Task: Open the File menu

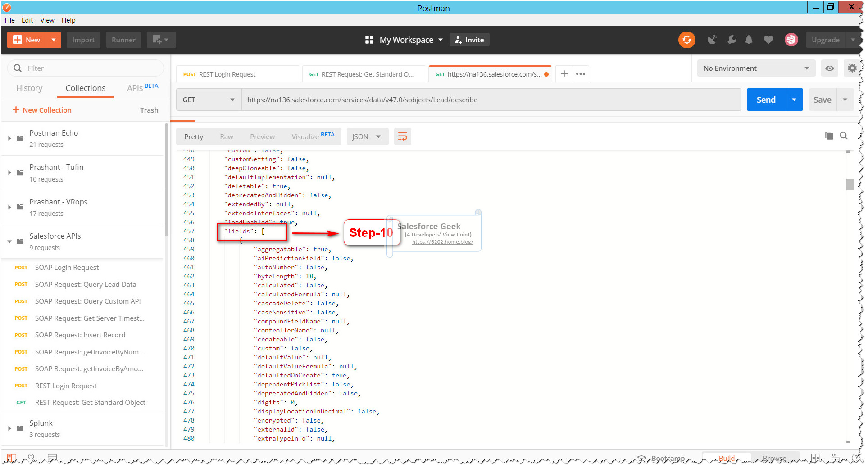Action: point(9,20)
